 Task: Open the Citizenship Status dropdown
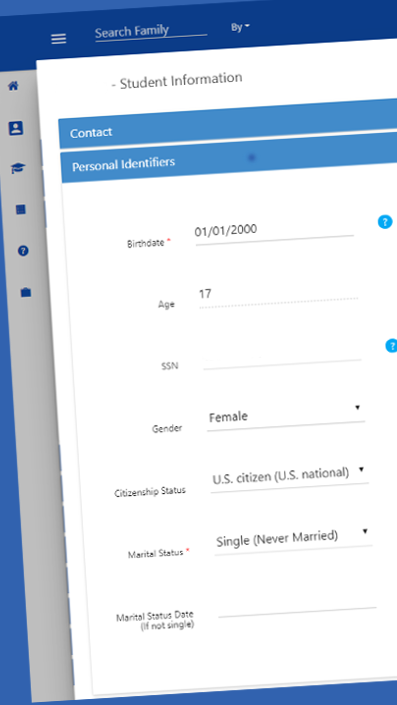coord(289,478)
